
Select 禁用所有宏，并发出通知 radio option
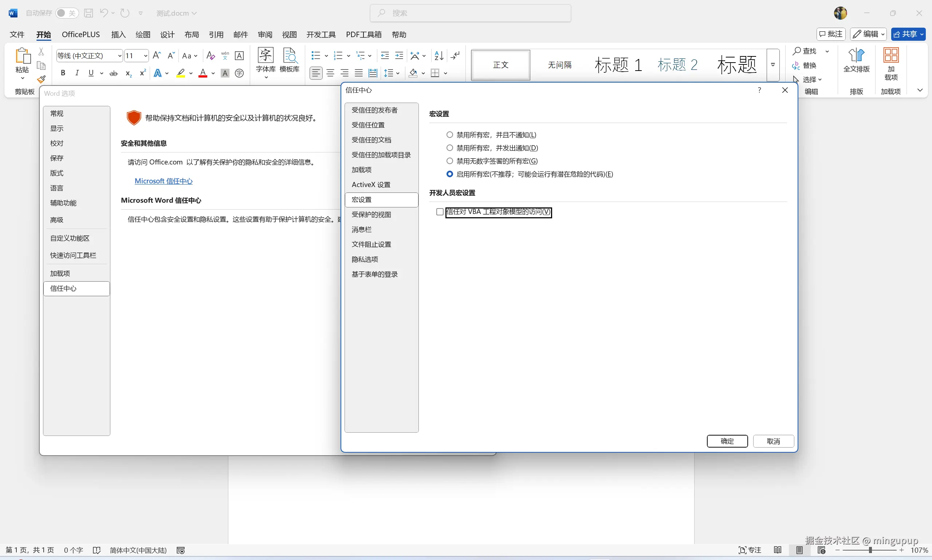click(x=449, y=148)
